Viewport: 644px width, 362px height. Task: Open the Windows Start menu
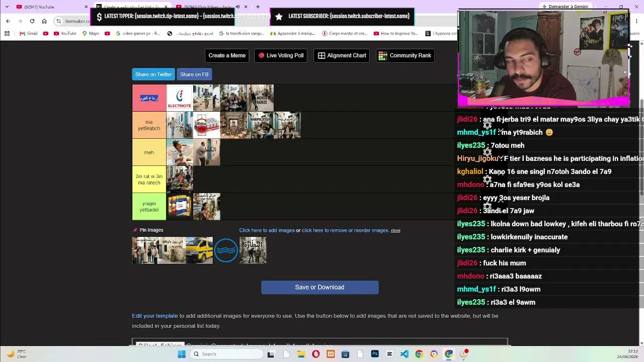click(x=182, y=354)
